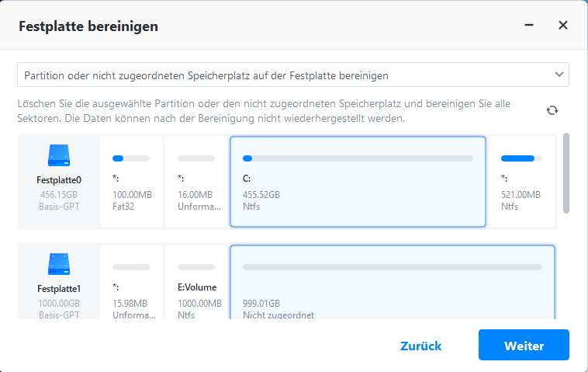Click the dropdown chevron arrow
The height and width of the screenshot is (372, 588).
point(559,75)
